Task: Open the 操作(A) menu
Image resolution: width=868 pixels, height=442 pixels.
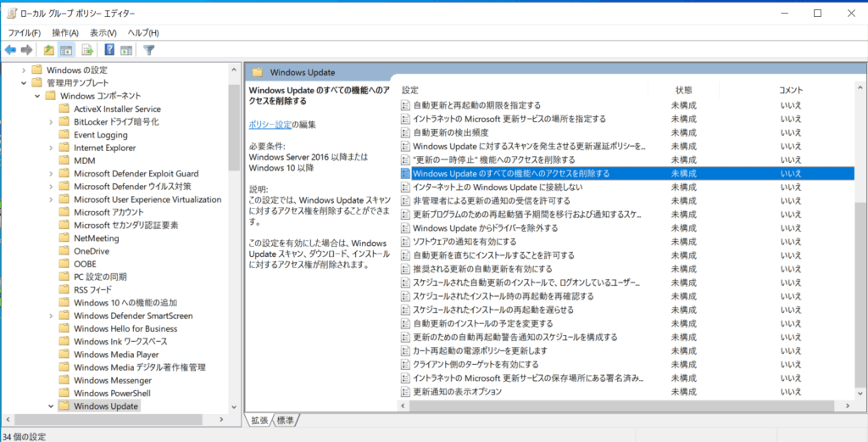Action: click(65, 32)
